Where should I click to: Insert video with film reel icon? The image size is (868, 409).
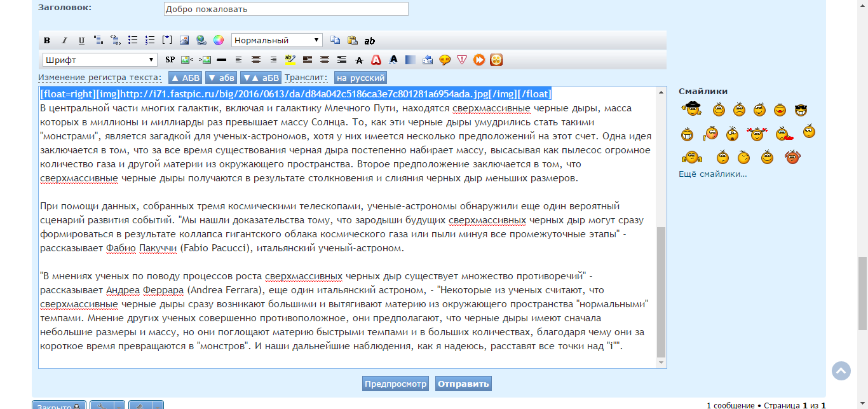click(x=496, y=60)
